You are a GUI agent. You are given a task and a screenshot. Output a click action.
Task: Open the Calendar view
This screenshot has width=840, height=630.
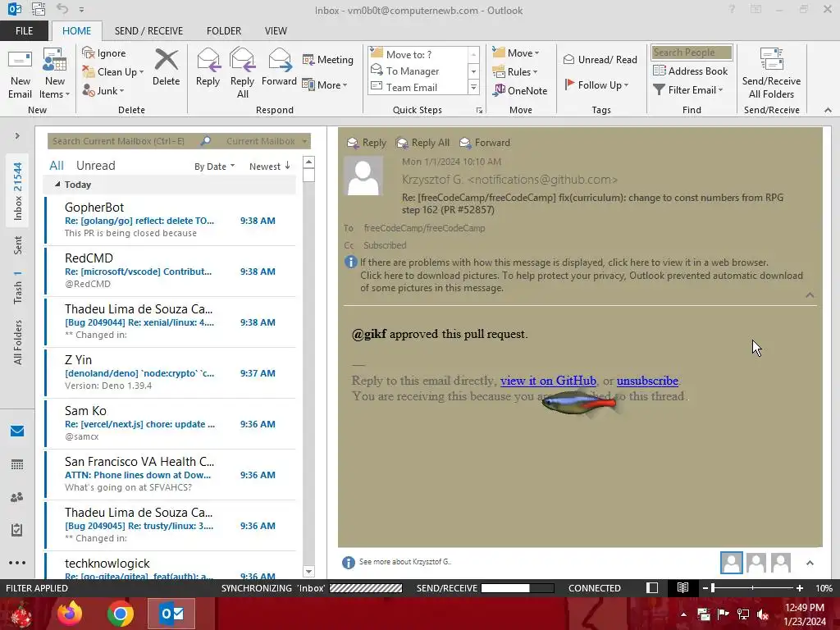[17, 464]
